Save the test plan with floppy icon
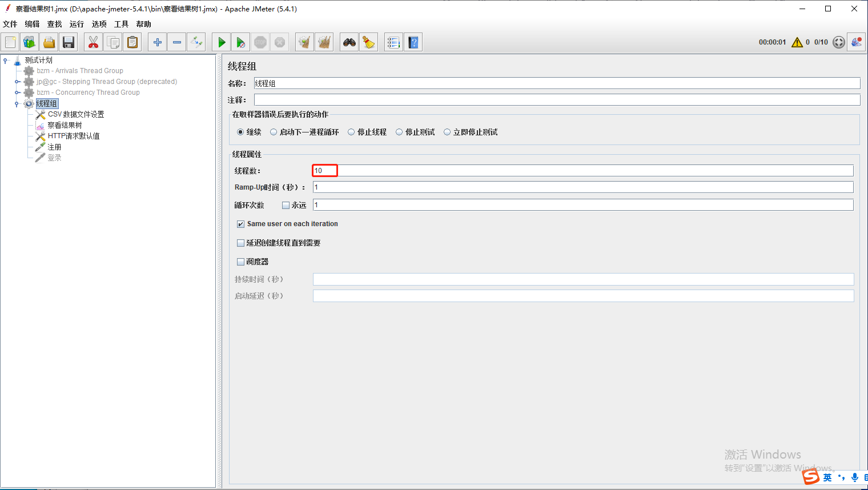This screenshot has width=868, height=490. tap(69, 42)
